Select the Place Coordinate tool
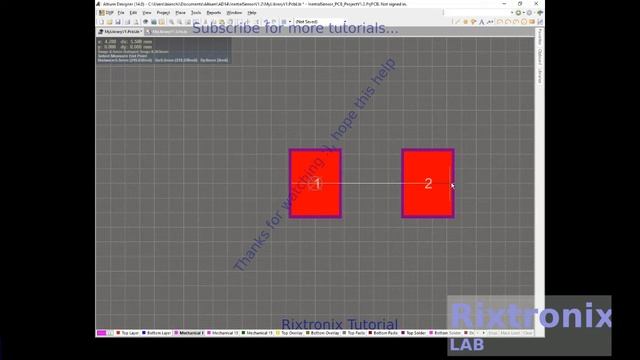 click(490, 22)
